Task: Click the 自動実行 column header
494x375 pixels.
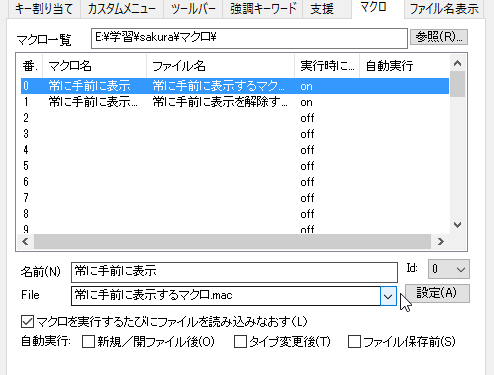Action: (x=404, y=66)
